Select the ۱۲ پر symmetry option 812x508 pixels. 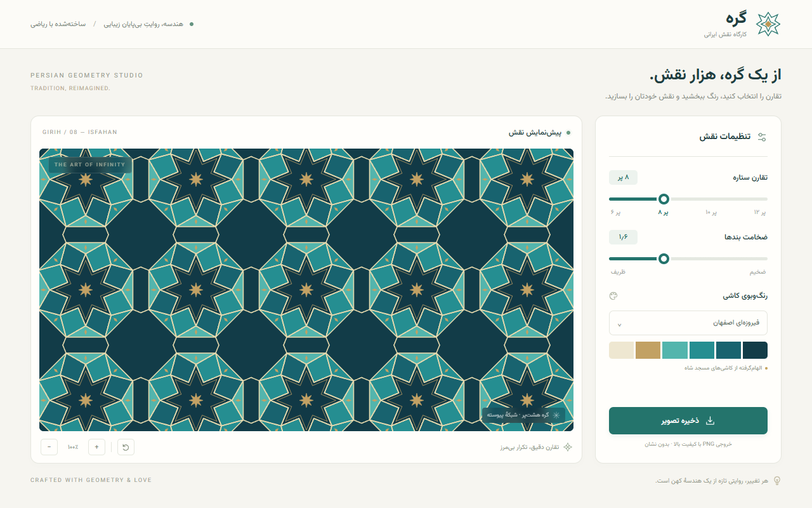coord(760,212)
